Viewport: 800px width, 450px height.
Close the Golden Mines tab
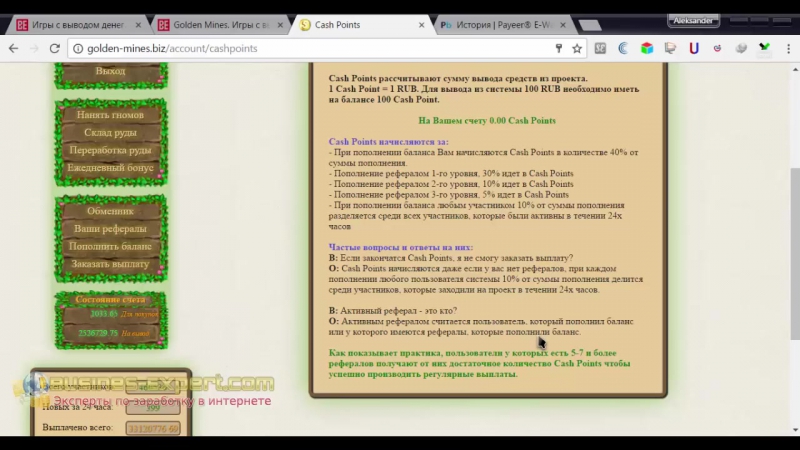tap(280, 25)
